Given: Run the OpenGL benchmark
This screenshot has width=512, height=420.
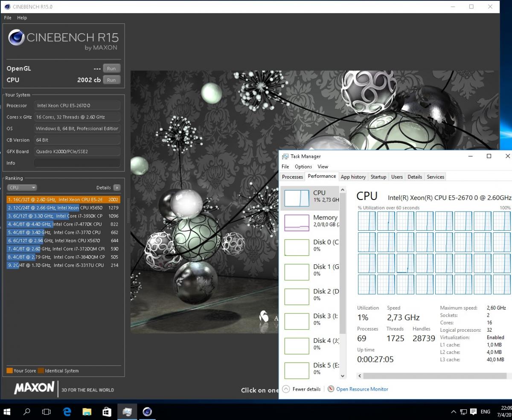Looking at the screenshot, I should 111,68.
